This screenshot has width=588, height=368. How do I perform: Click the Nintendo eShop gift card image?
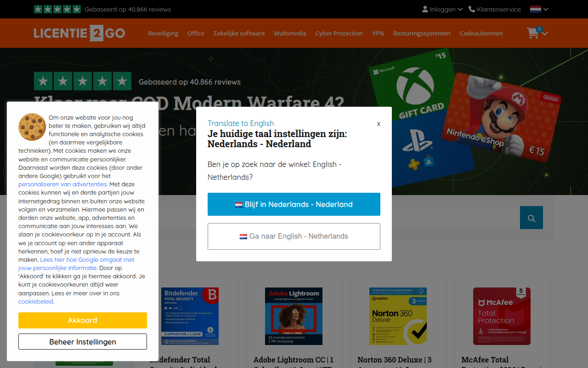[x=502, y=117]
